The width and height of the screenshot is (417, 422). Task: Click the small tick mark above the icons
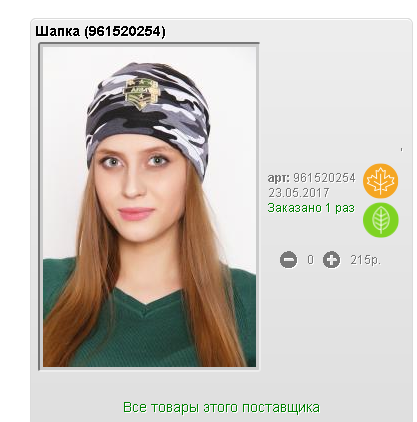[401, 150]
